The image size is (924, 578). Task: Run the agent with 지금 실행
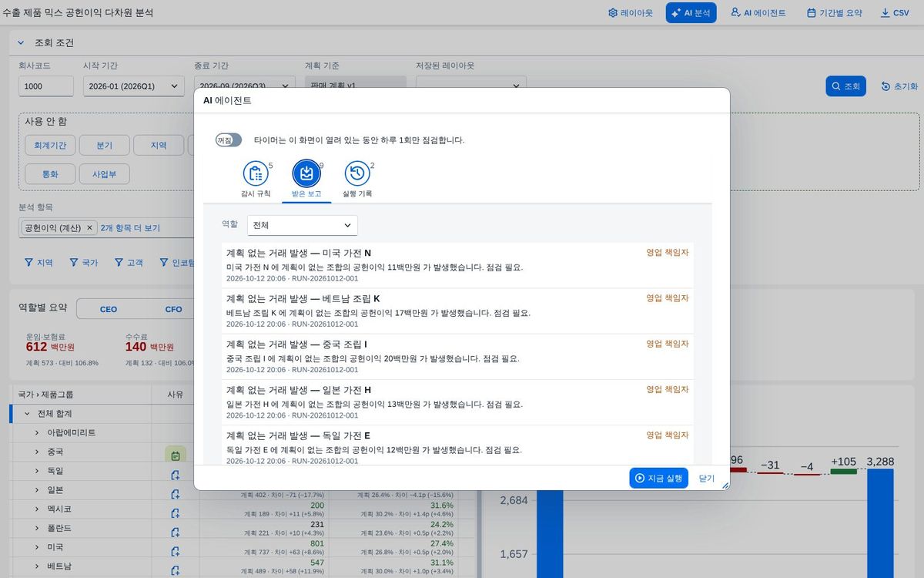point(658,478)
